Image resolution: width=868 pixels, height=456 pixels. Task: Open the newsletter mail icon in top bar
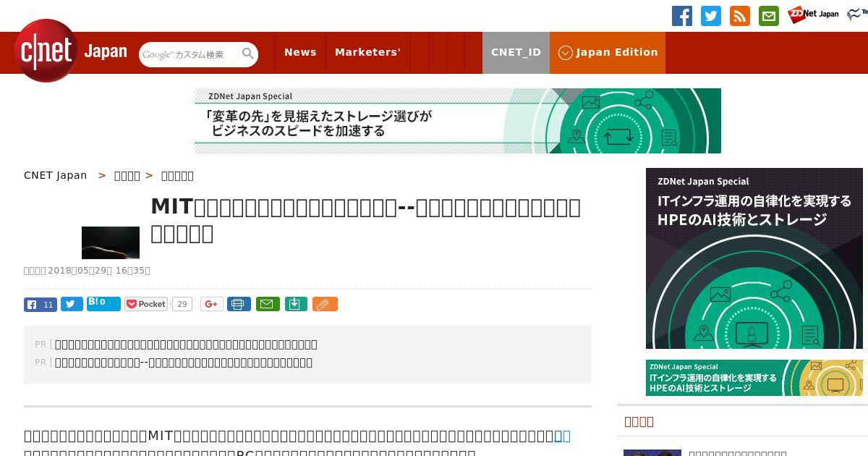tap(769, 16)
